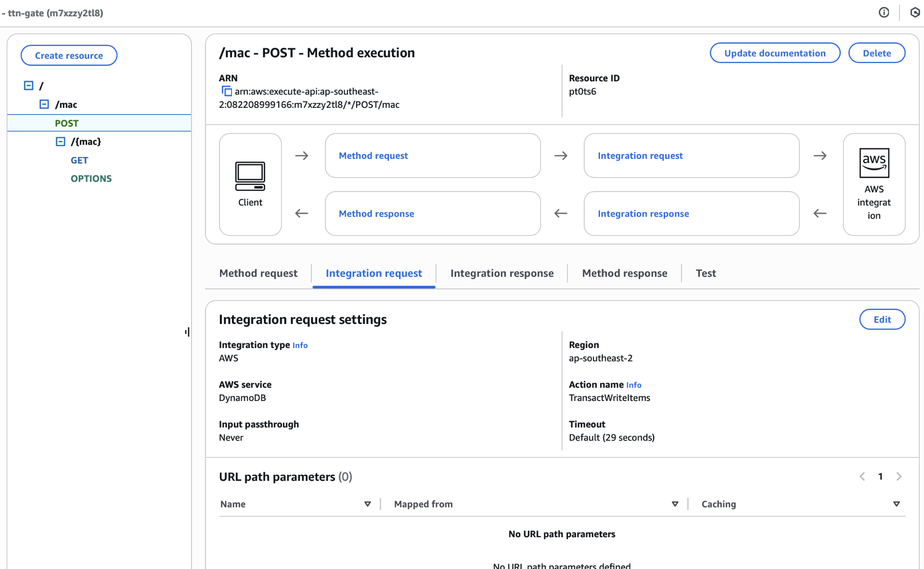Collapse the /{mac} resource node
This screenshot has height=569, width=924.
coord(61,142)
